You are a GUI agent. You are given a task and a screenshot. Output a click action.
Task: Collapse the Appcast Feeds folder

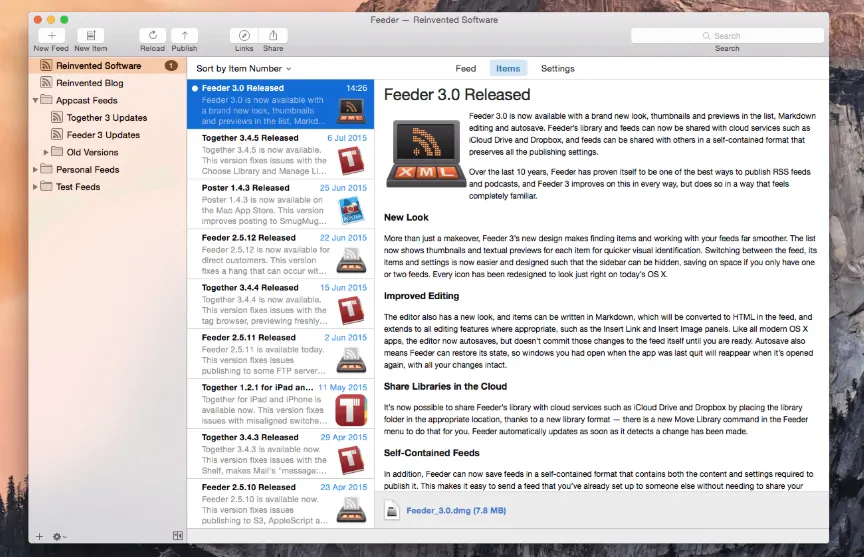(x=35, y=100)
